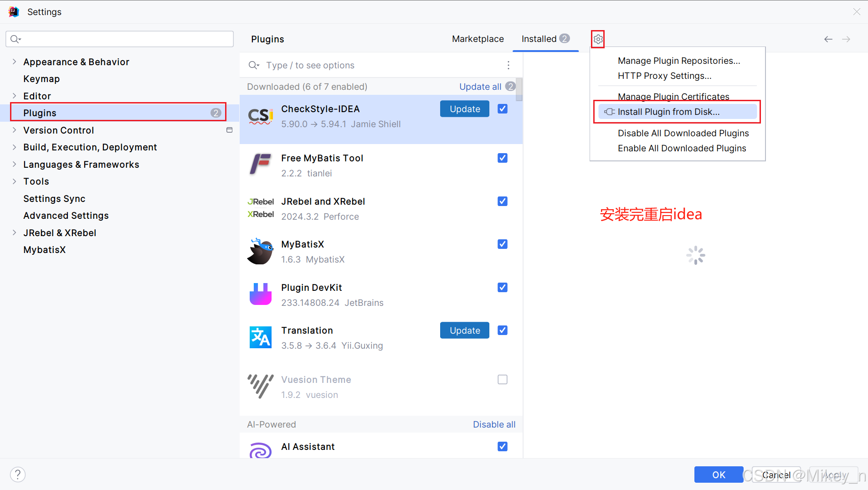The width and height of the screenshot is (868, 490).
Task: Toggle the JRebel and XRebel checkbox
Action: pos(503,201)
